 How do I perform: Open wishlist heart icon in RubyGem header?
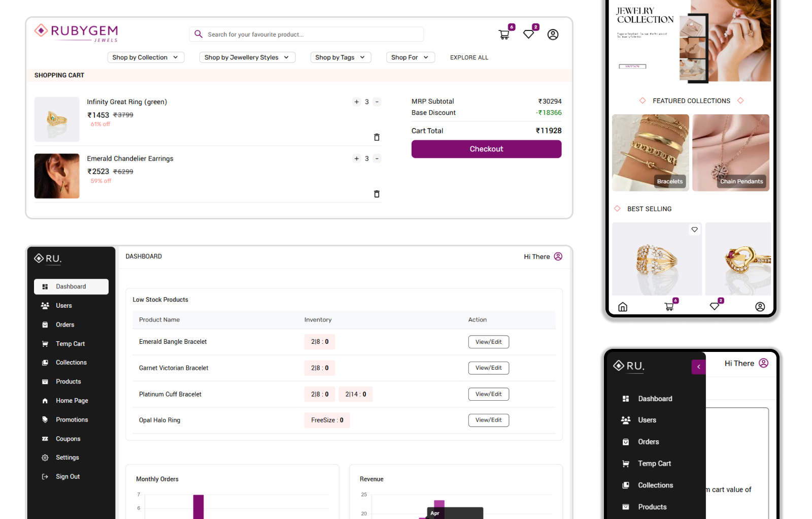528,35
